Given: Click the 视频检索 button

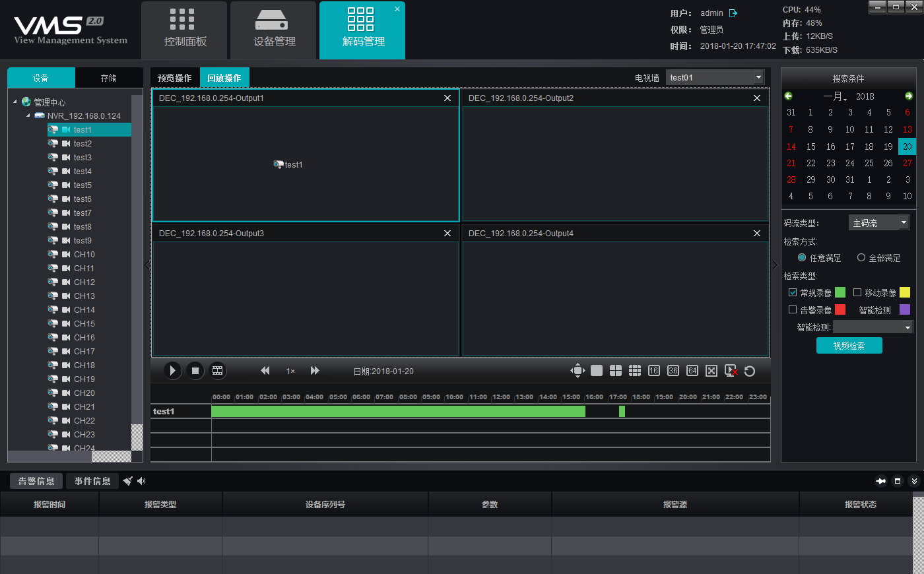Looking at the screenshot, I should (x=849, y=346).
